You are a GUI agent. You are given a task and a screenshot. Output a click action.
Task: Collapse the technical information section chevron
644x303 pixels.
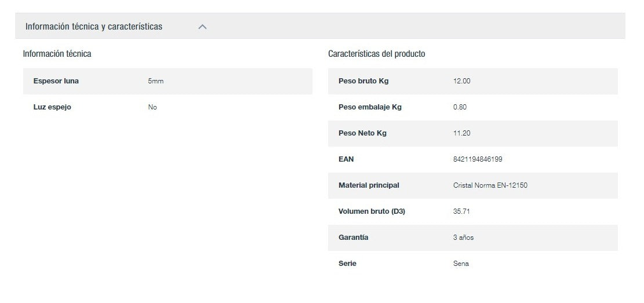pos(202,27)
